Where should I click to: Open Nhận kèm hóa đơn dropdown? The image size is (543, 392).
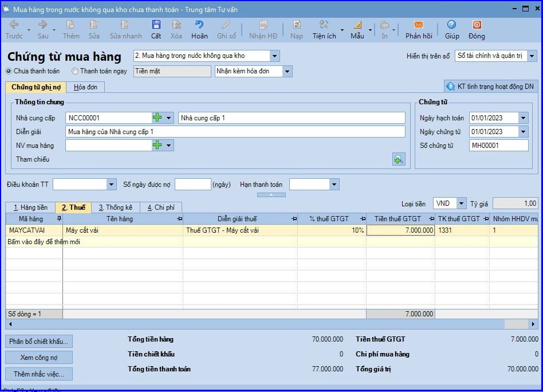coord(287,72)
